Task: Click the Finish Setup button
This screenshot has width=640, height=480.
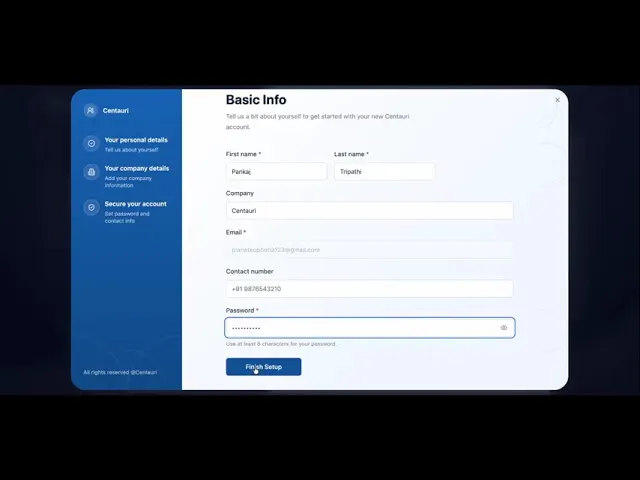Action: [263, 367]
